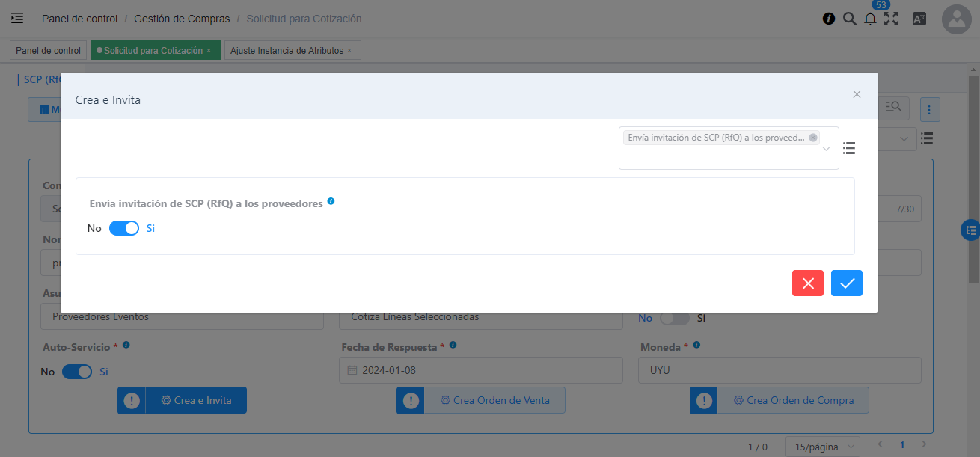Toggle the Auto-Servicio switch
The width and height of the screenshot is (980, 457).
pos(77,372)
